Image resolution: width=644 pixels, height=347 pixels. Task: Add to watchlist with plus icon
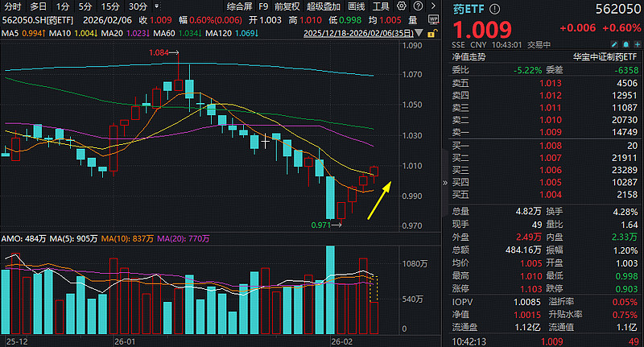(637, 44)
